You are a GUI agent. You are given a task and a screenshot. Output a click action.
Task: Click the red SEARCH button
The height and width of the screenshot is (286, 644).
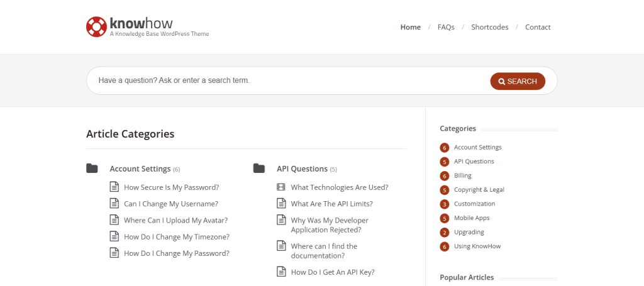[x=518, y=81]
